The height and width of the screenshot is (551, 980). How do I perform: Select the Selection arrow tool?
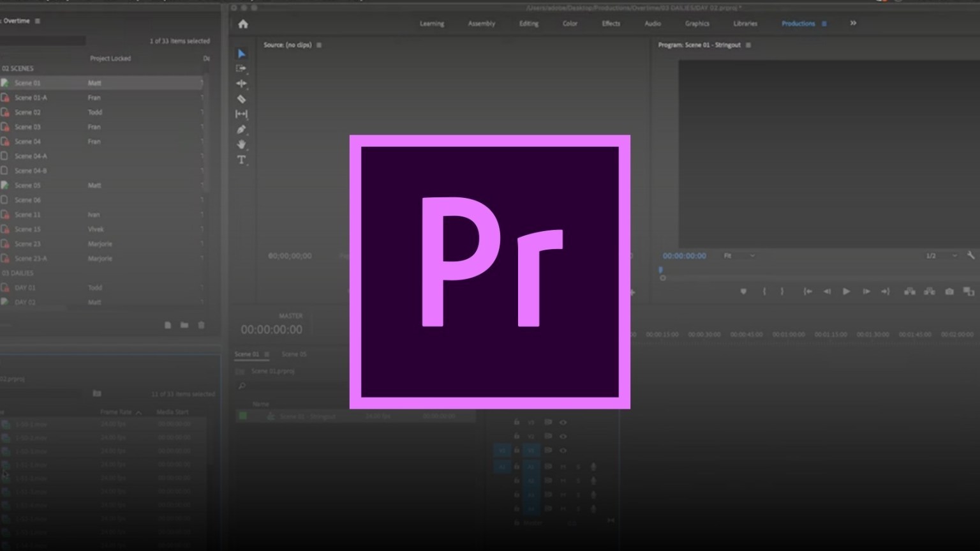coord(241,54)
